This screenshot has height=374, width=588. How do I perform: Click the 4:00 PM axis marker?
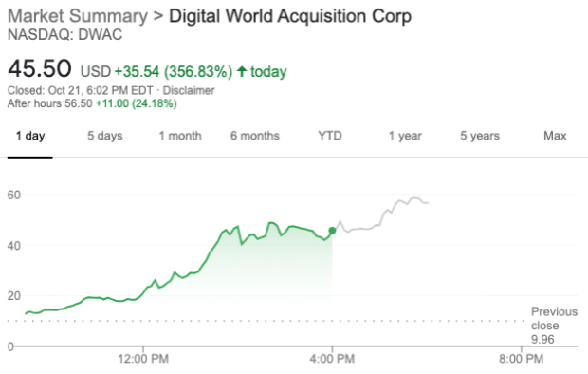click(332, 359)
